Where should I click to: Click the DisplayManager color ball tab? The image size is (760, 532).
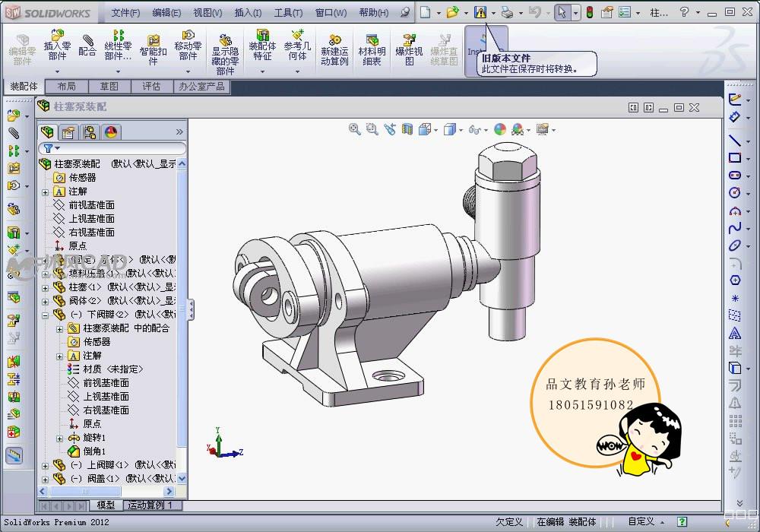(x=111, y=132)
